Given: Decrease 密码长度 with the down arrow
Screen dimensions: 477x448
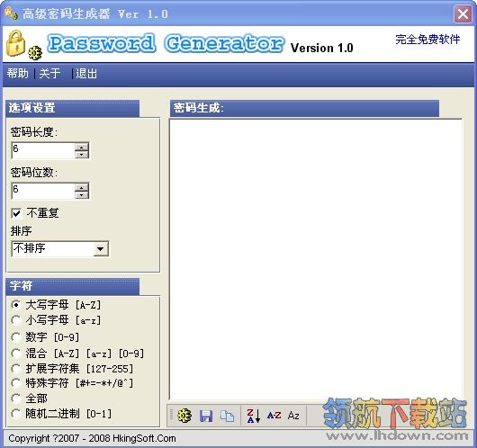Looking at the screenshot, I should (82, 155).
